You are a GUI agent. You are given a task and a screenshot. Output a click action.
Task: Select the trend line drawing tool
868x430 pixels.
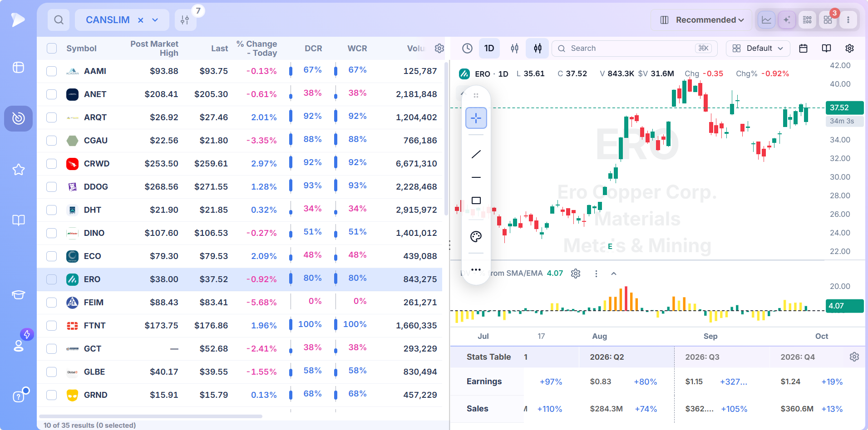476,154
